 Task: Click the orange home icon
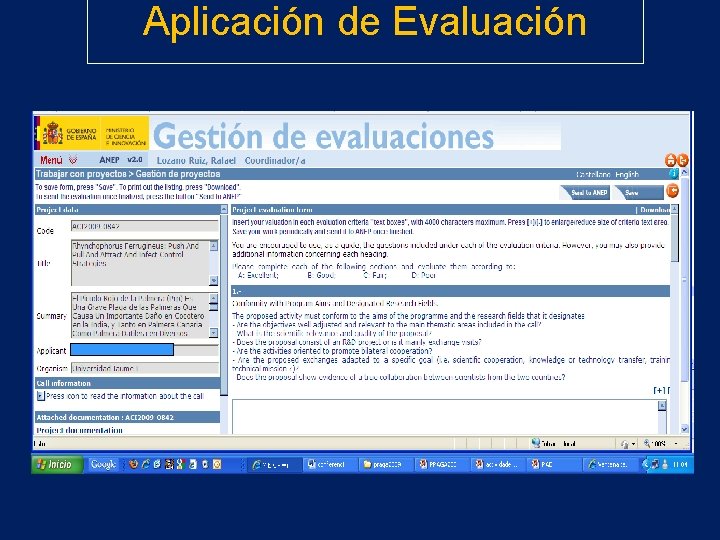(671, 160)
